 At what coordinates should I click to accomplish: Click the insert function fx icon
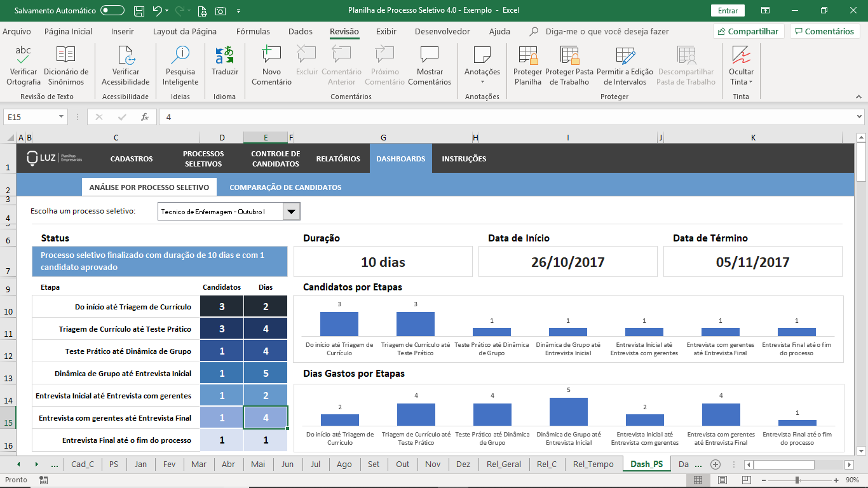pos(145,117)
